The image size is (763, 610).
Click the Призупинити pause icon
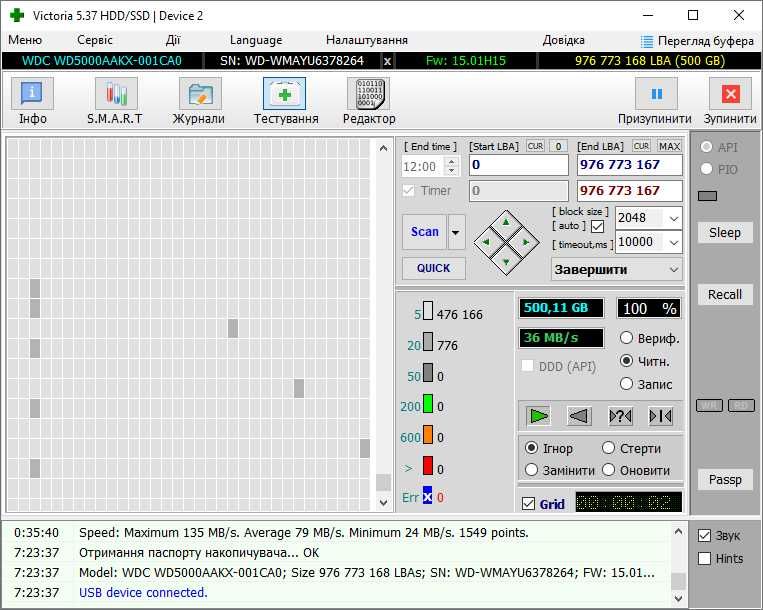[x=656, y=93]
